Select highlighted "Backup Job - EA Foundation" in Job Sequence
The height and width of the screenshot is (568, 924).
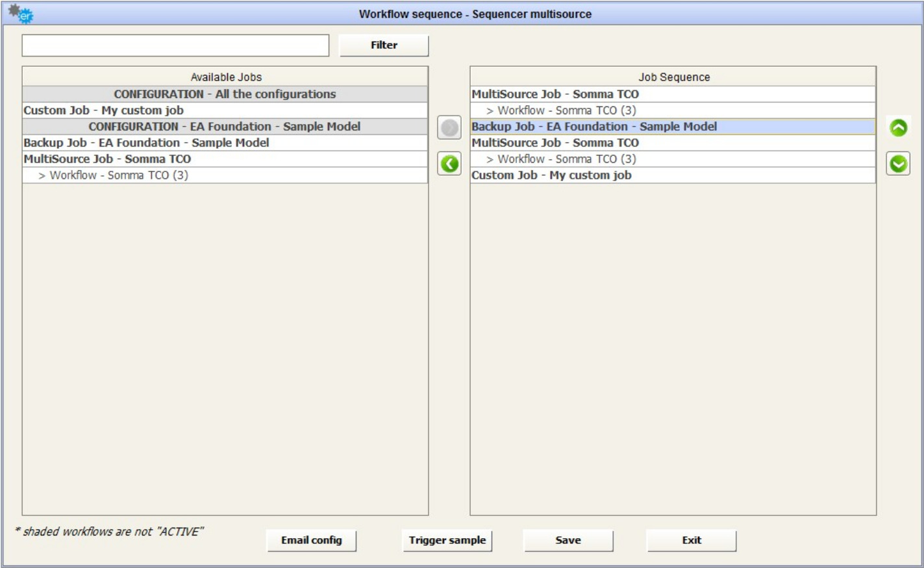point(673,127)
